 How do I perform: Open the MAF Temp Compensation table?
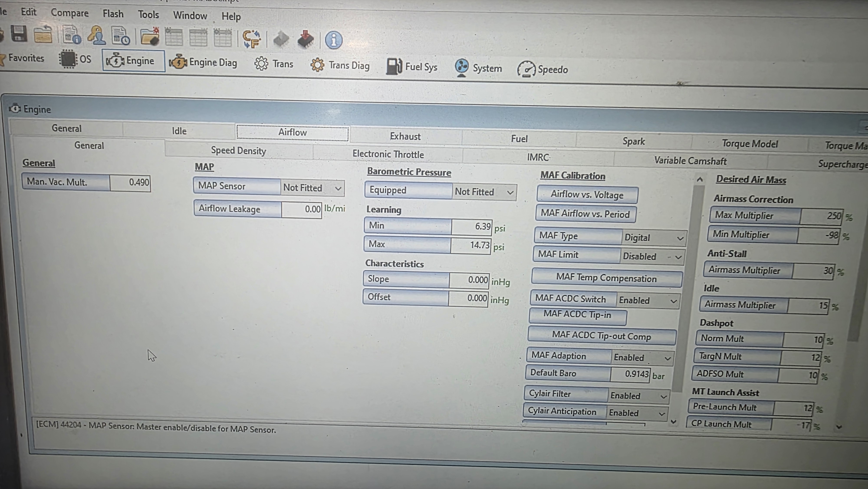tap(607, 278)
